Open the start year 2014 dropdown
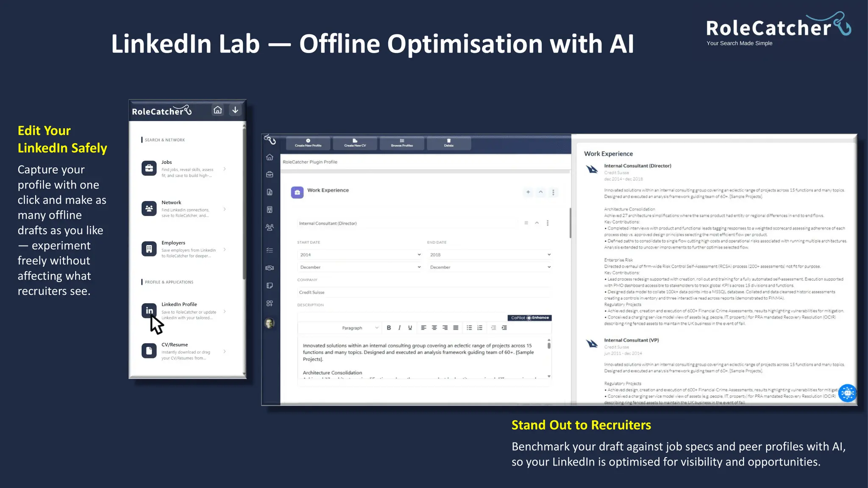 (360, 255)
